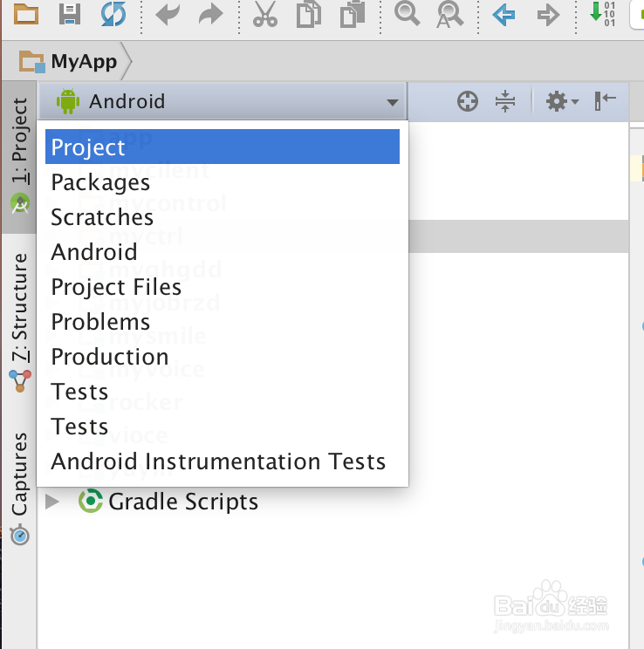Select Android Instrumentation Tests option

(x=223, y=461)
